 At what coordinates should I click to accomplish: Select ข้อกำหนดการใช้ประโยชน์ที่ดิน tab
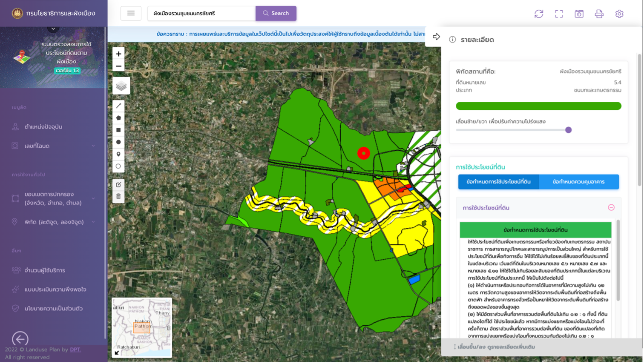[498, 182]
